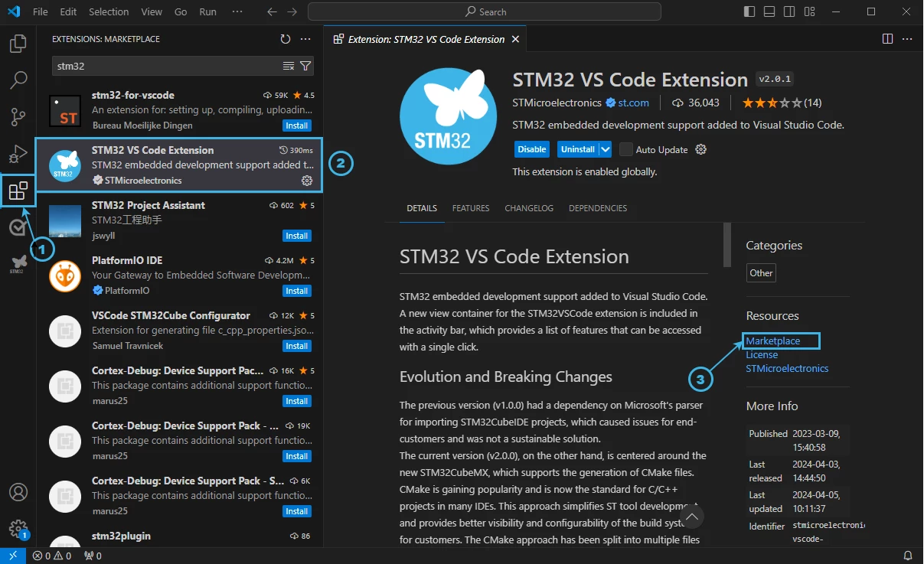This screenshot has height=564, width=924.
Task: Open manage gear for STM32 VS Code Extension row
Action: point(307,181)
